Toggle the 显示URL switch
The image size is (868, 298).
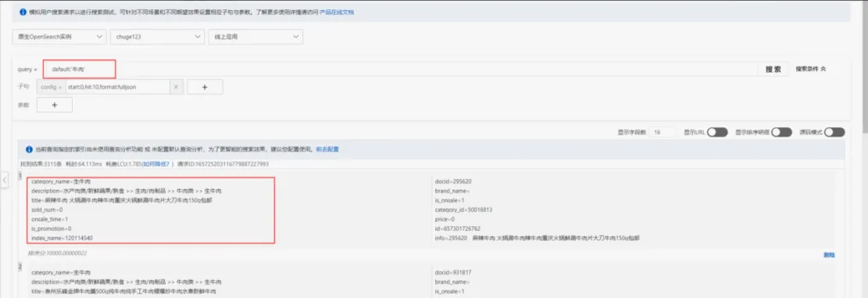[717, 132]
